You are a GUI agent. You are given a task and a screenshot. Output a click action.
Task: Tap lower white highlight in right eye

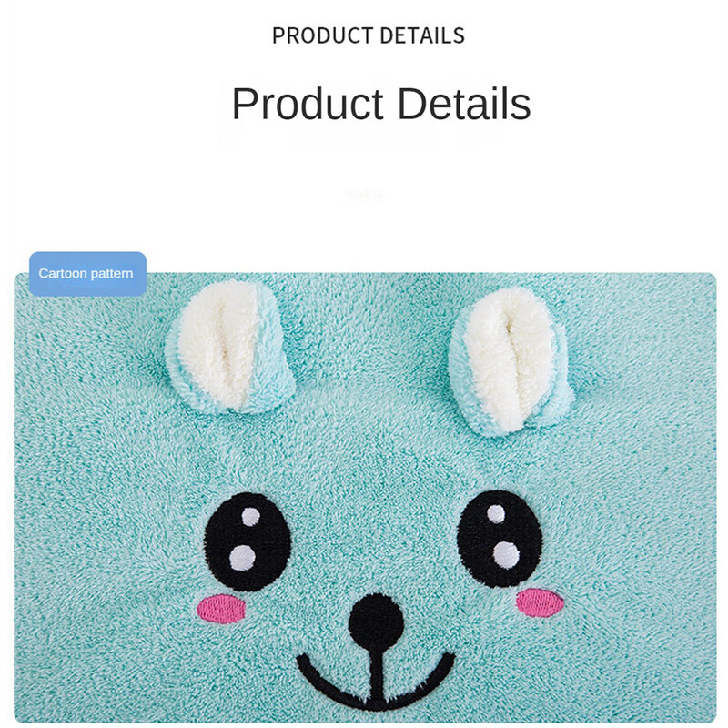coord(506,555)
